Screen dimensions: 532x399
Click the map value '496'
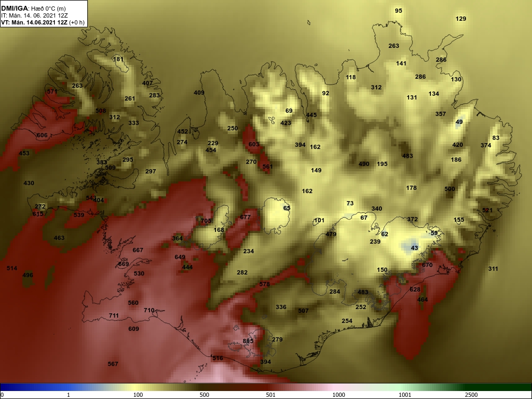coord(28,275)
